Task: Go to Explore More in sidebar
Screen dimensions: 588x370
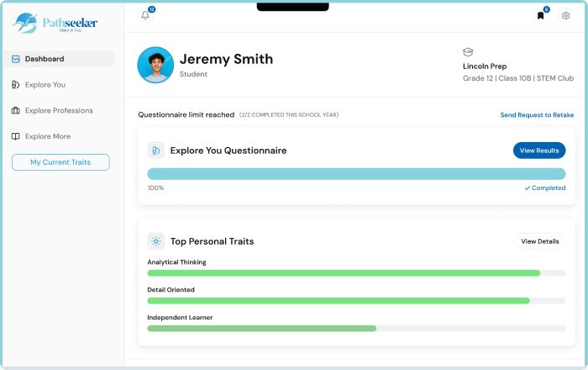Action: 48,136
